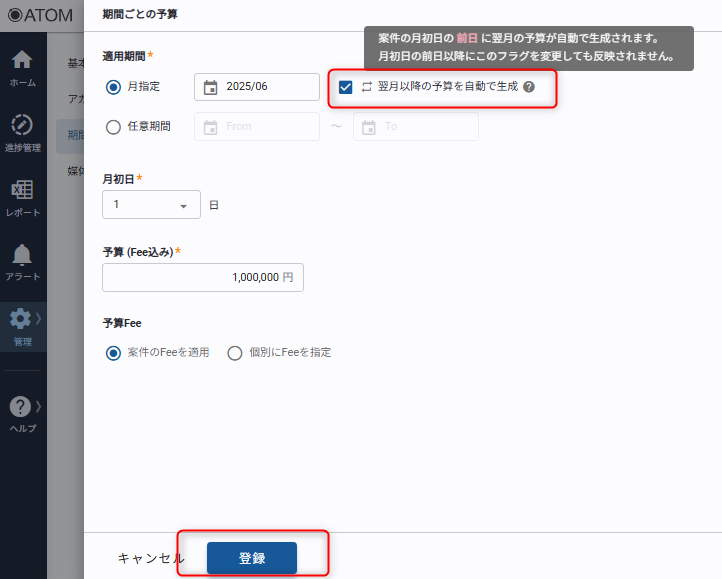Image resolution: width=722 pixels, height=579 pixels.
Task: Select the 月指定 radio button
Action: coord(113,87)
